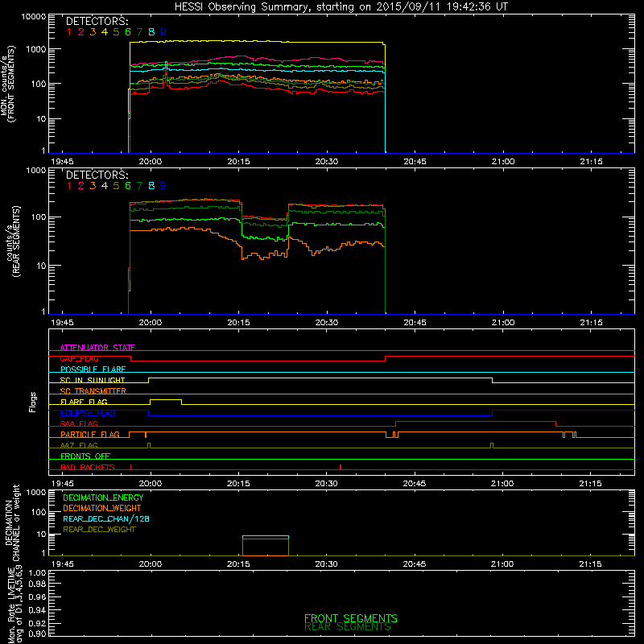Click the 0.90 livetime axis tick

coord(37,634)
